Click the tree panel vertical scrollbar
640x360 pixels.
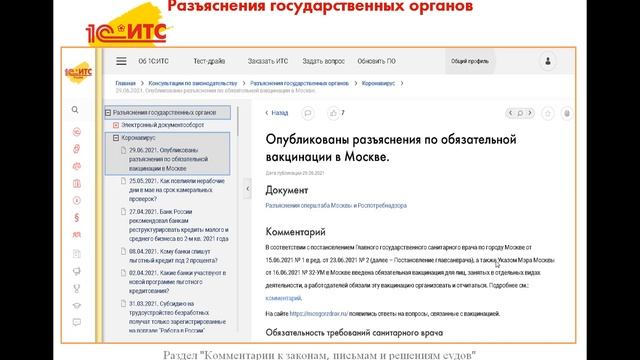click(238, 122)
